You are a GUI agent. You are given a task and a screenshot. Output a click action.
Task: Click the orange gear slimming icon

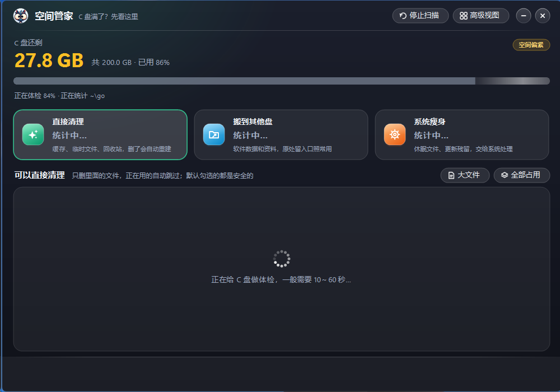click(395, 134)
